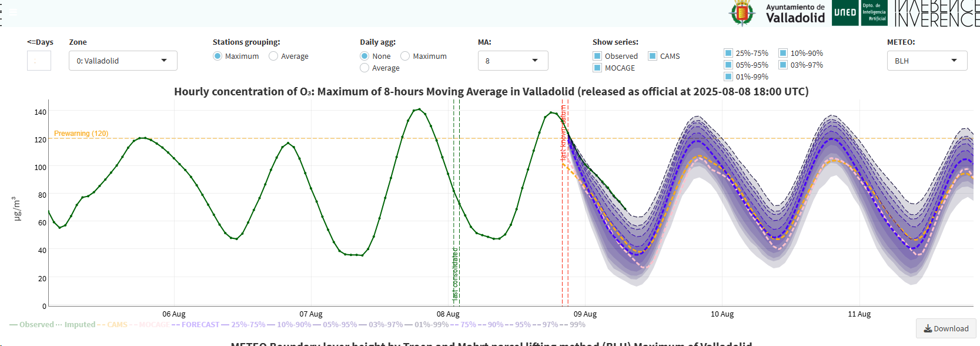
Task: Select Maximum for Daily agg
Action: 405,56
